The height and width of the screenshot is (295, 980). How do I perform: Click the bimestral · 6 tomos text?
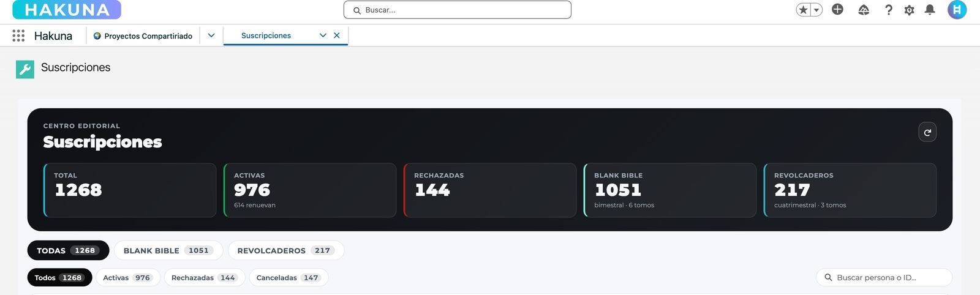click(x=624, y=205)
